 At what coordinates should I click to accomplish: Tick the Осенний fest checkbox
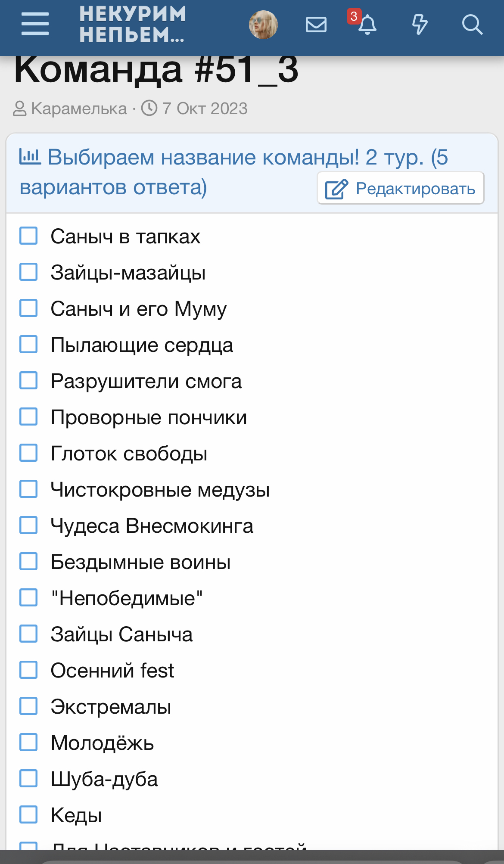click(29, 670)
